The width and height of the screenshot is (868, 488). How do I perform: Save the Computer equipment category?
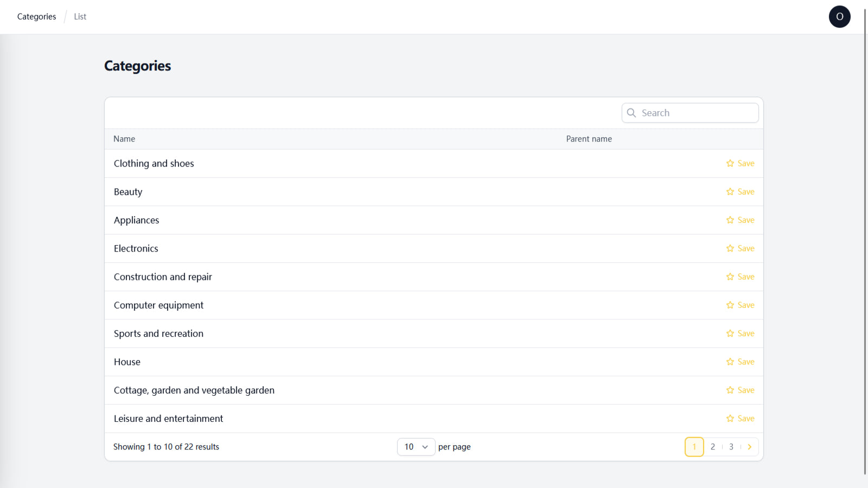[741, 305]
